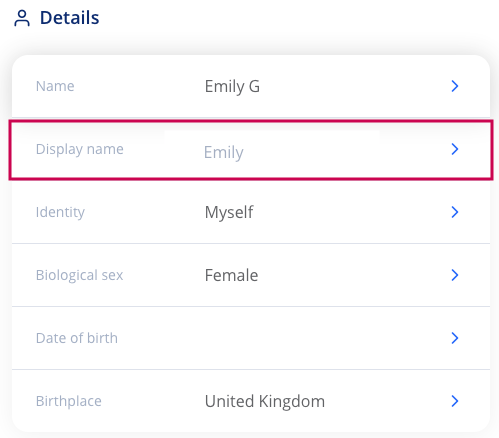Click the person icon beside Details
Image resolution: width=499 pixels, height=438 pixels.
click(22, 18)
